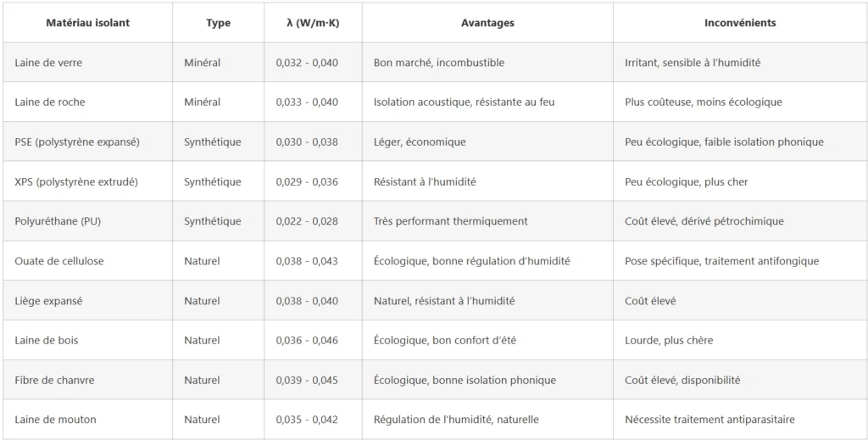
Task: Click 'Très performant thermiquement' text
Action: pos(450,221)
